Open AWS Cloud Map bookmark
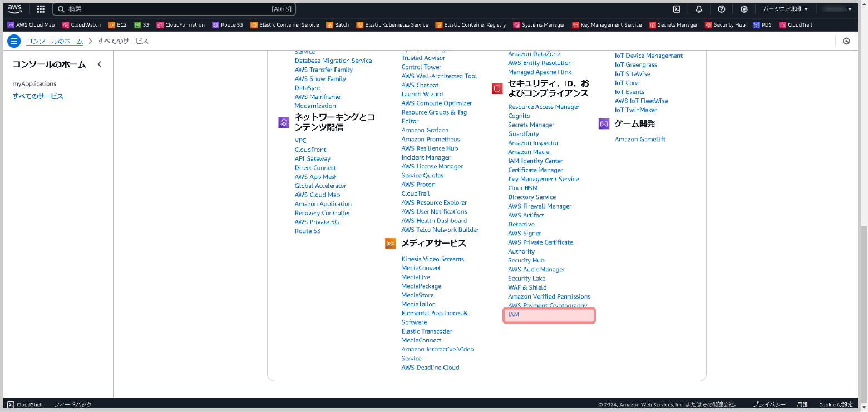This screenshot has height=412, width=868. pos(31,25)
